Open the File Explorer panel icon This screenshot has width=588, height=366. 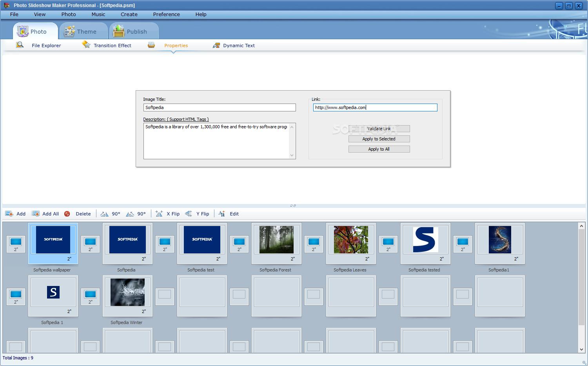(x=20, y=45)
